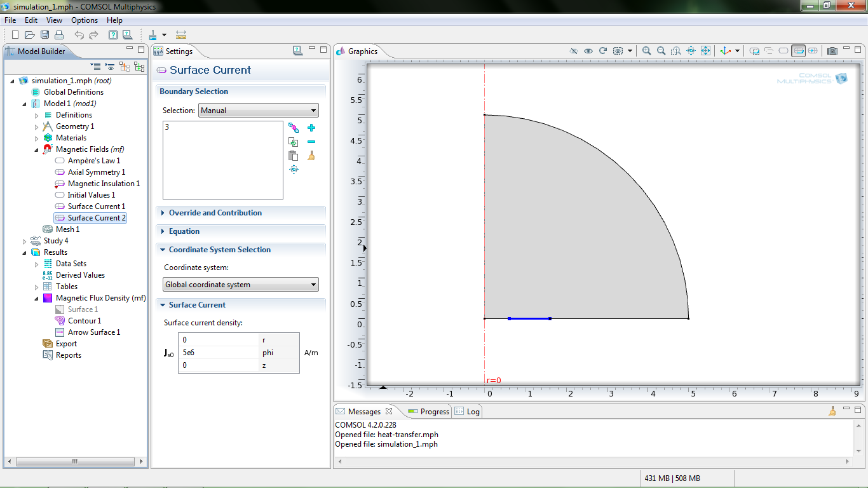Viewport: 868px width, 488px height.
Task: Take image snapshot with camera icon
Action: 832,51
